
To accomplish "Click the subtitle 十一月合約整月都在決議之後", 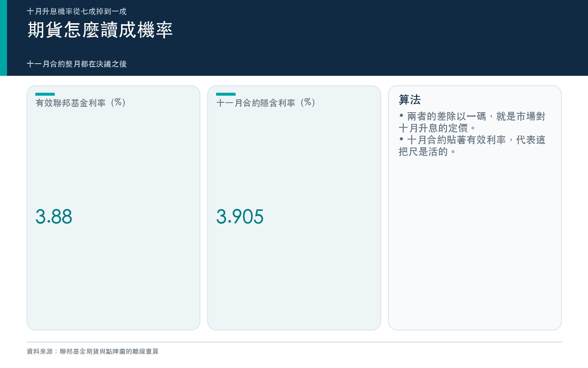I will point(76,64).
